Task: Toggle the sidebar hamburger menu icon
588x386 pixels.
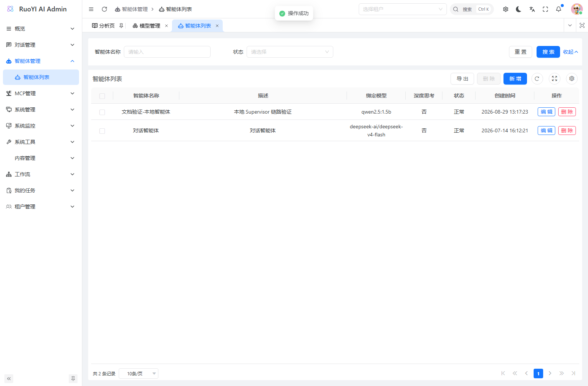Action: [x=91, y=9]
